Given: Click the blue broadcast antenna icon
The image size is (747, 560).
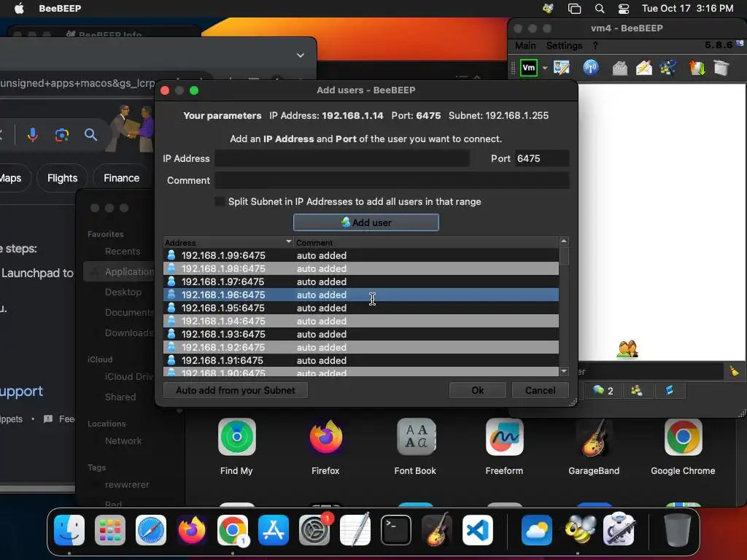Looking at the screenshot, I should tap(591, 68).
